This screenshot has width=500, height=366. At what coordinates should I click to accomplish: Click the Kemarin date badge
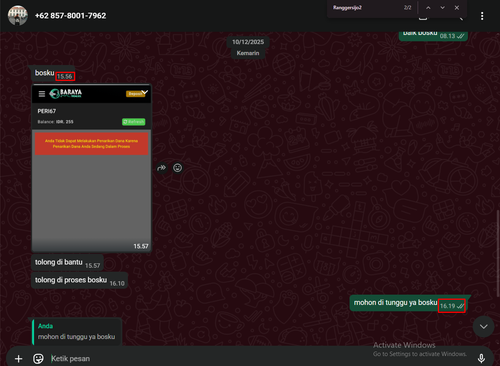click(248, 53)
